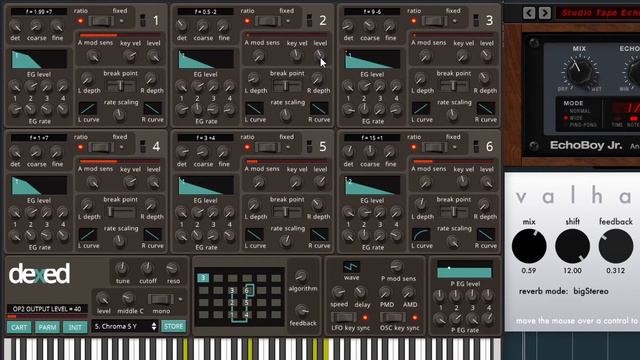Open the 5. Chroma 5 Y preset dropdown
Viewport: 640px width, 360px height.
[x=125, y=327]
